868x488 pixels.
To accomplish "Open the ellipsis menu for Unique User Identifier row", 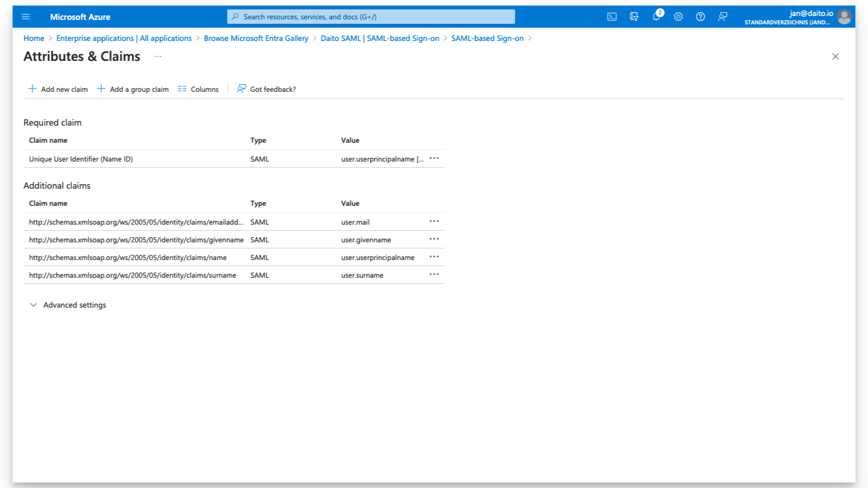I will pyautogui.click(x=434, y=158).
